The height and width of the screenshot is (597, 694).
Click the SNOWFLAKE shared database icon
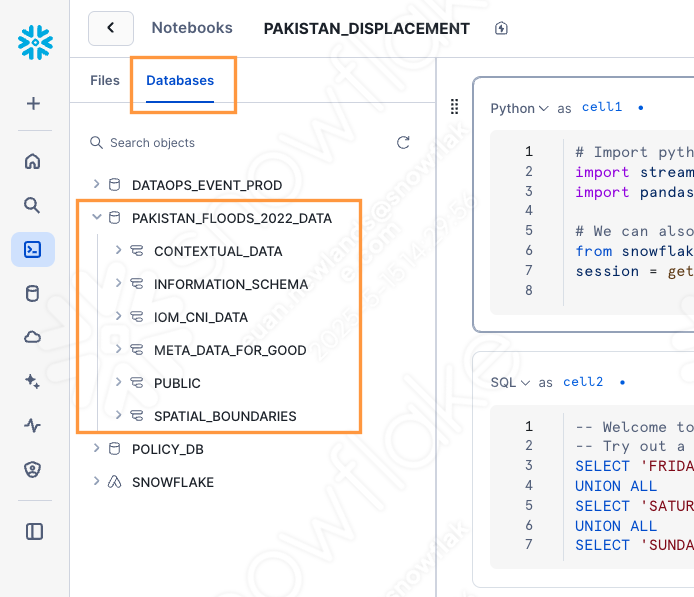[115, 481]
